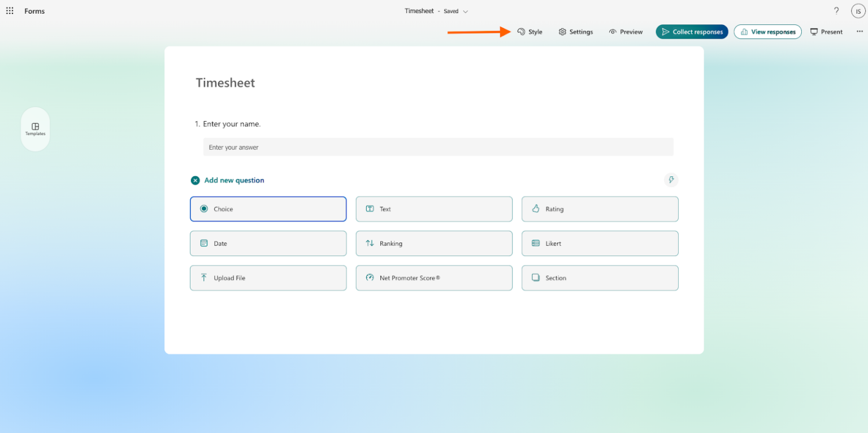
Task: Expand the Saved status chevron
Action: tap(466, 11)
